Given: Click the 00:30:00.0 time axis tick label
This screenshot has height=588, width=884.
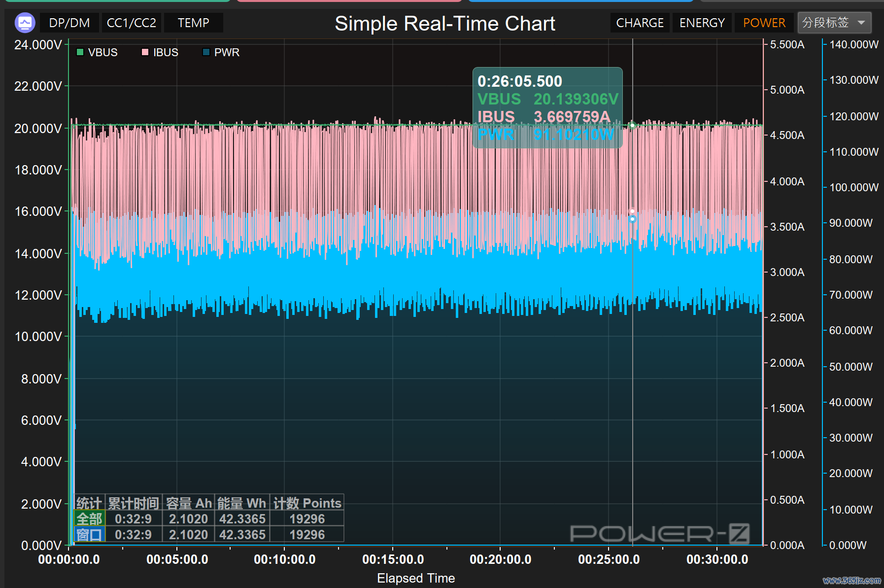Looking at the screenshot, I should pyautogui.click(x=717, y=559).
